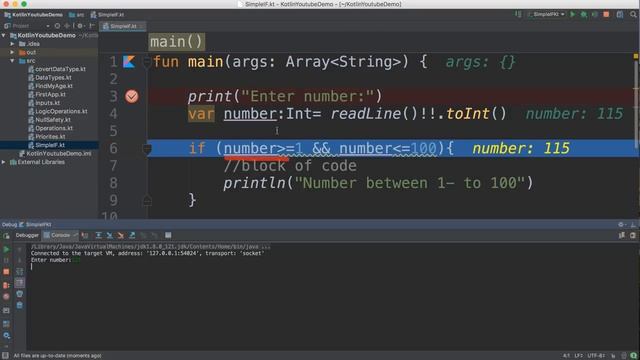Viewport: 640px width, 360px height.
Task: Collapse KotlinYoutubeDemo project root
Action: tap(4, 36)
